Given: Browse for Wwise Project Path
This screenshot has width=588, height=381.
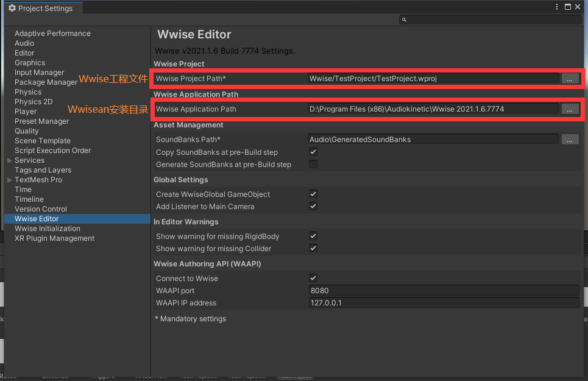Looking at the screenshot, I should point(570,79).
